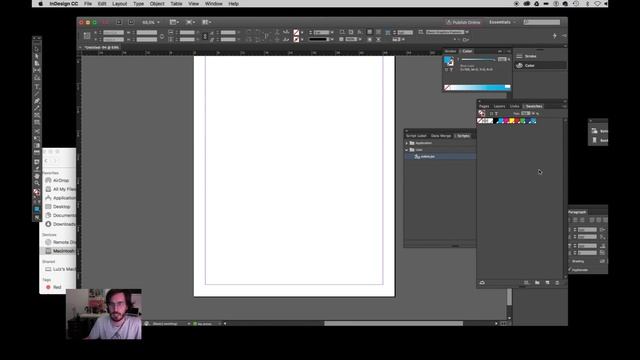Viewport: 640px width, 360px height.
Task: Switch to the Layers tab
Action: (x=499, y=106)
